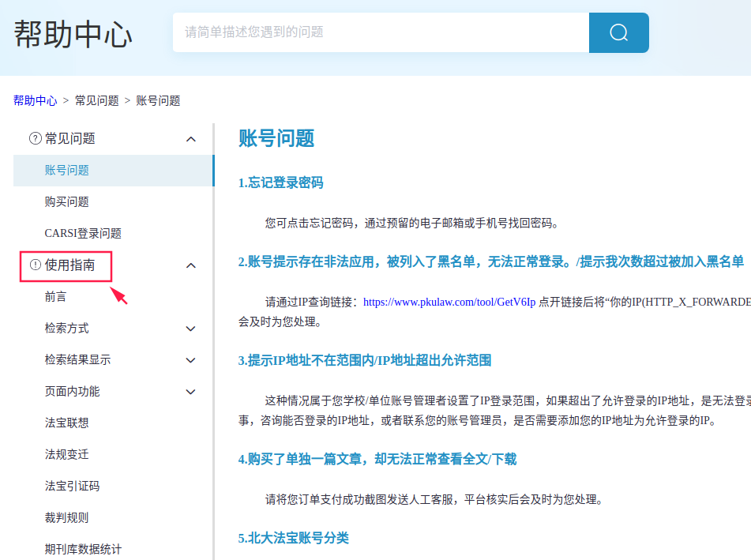Image resolution: width=751 pixels, height=560 pixels.
Task: Type in the 请简单描述您遇到的问题 search box
Action: click(380, 32)
